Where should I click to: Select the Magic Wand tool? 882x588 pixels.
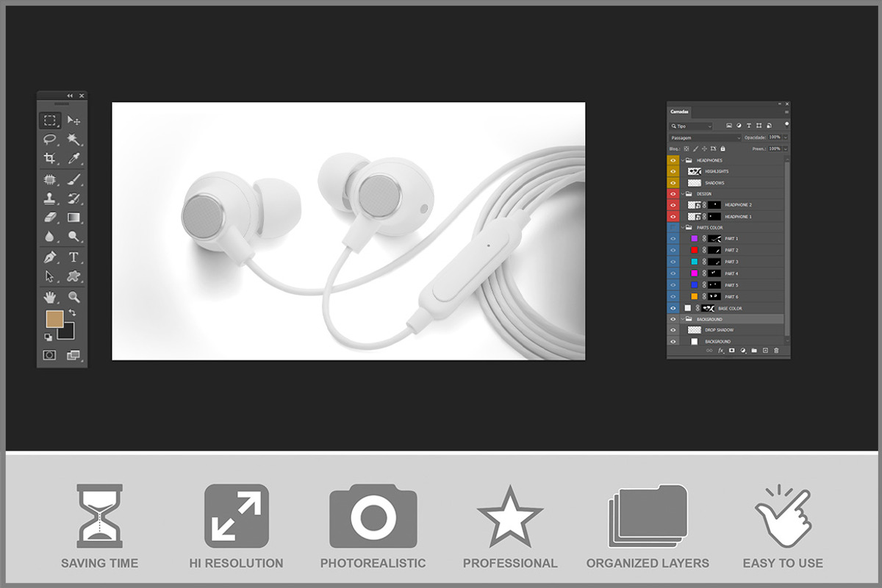pos(73,139)
